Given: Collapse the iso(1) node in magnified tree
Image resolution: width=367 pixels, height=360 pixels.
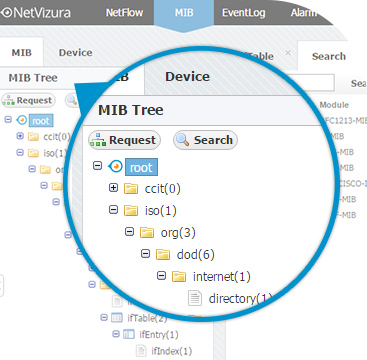Looking at the screenshot, I should pyautogui.click(x=114, y=209).
